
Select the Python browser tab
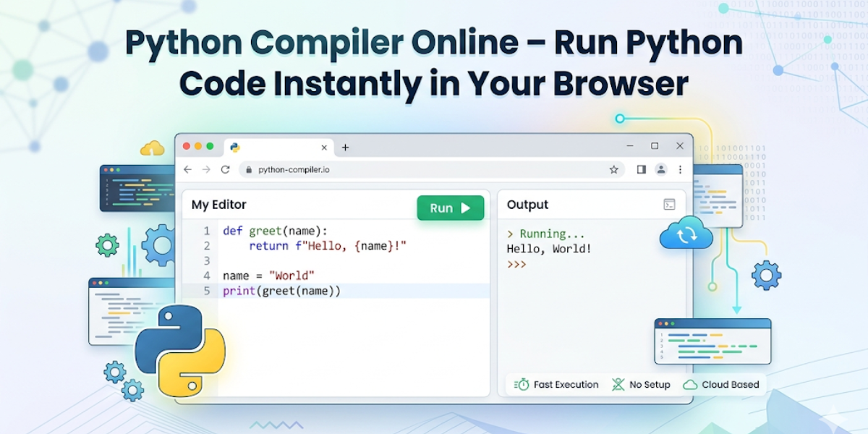tap(278, 147)
